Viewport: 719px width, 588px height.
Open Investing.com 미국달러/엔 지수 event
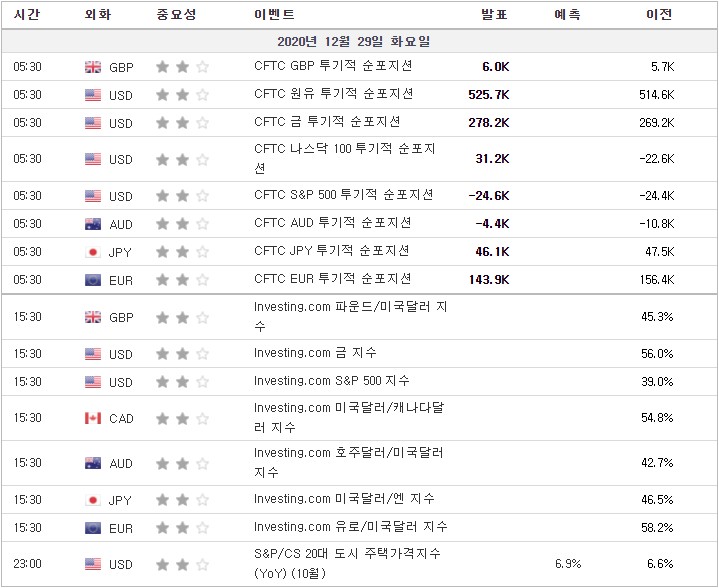click(344, 499)
